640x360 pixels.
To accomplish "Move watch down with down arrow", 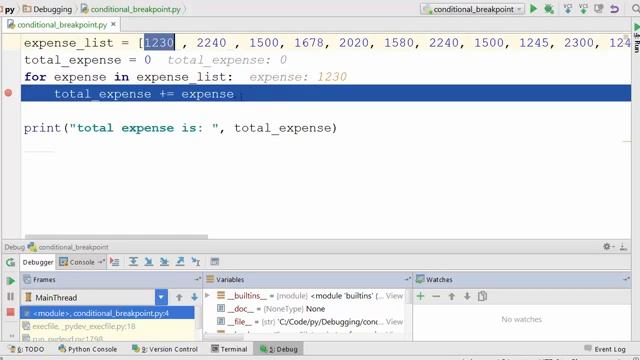I will (x=467, y=296).
